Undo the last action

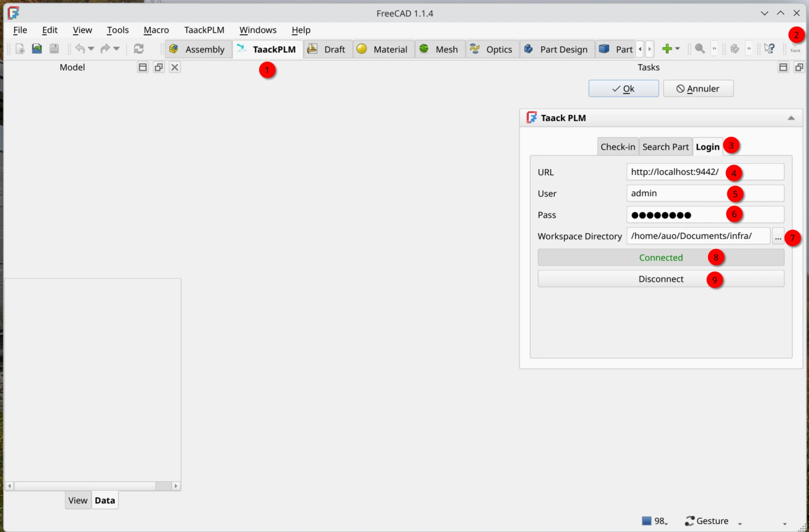(x=80, y=48)
